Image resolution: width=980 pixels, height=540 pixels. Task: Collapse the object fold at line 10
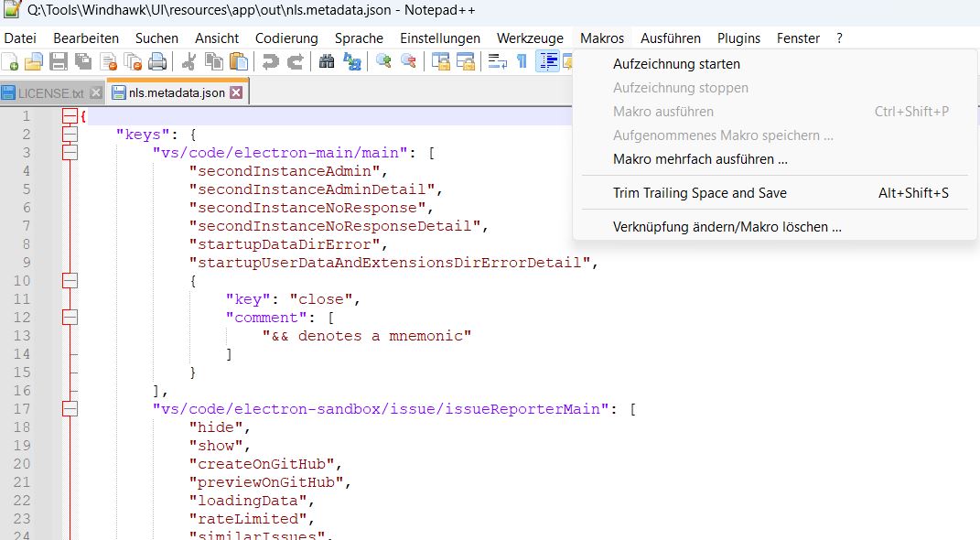pyautogui.click(x=70, y=281)
